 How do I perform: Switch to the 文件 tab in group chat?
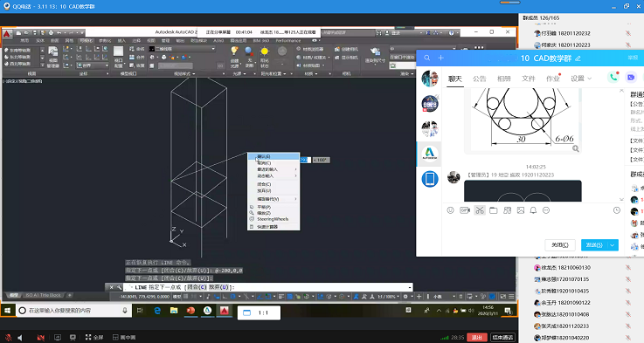pyautogui.click(x=528, y=79)
